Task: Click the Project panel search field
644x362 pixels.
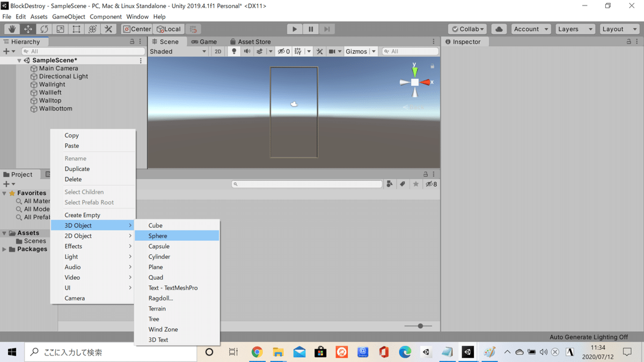Action: click(307, 184)
